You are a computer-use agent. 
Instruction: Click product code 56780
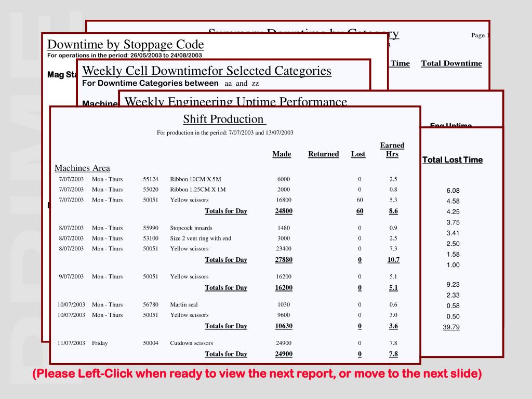[151, 304]
